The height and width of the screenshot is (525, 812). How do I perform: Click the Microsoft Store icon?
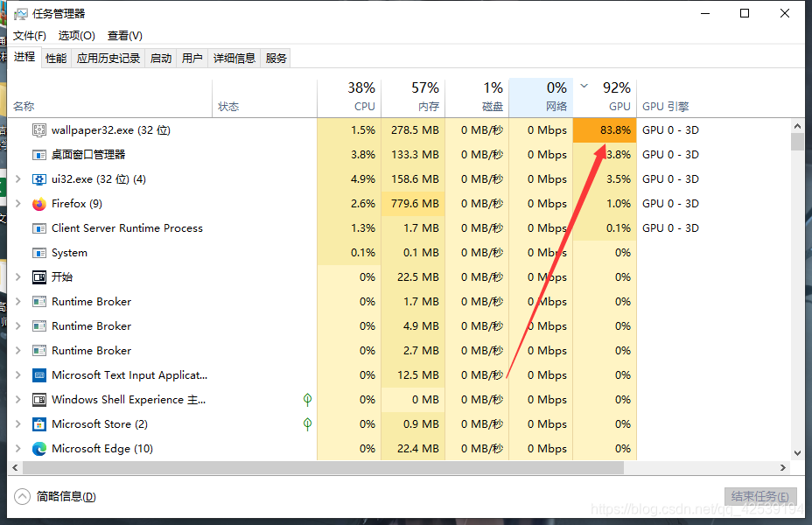pyautogui.click(x=38, y=424)
